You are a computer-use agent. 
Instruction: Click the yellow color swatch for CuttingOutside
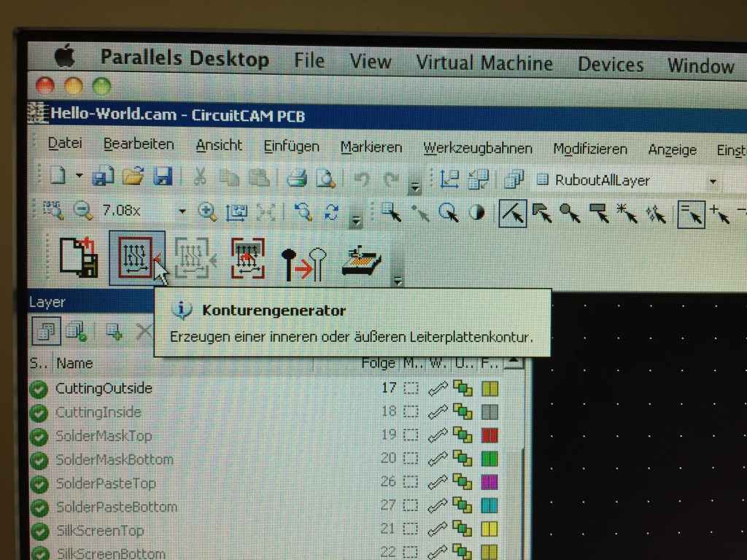click(x=489, y=389)
